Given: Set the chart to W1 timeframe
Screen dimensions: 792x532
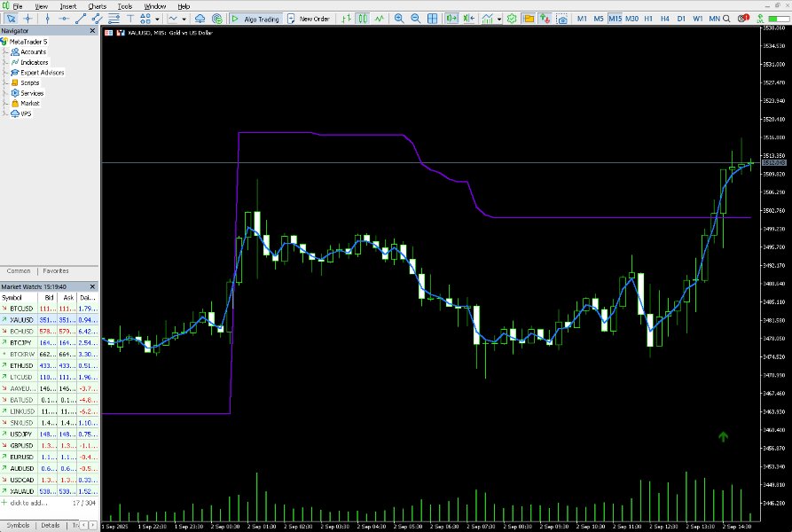Looking at the screenshot, I should (698, 19).
